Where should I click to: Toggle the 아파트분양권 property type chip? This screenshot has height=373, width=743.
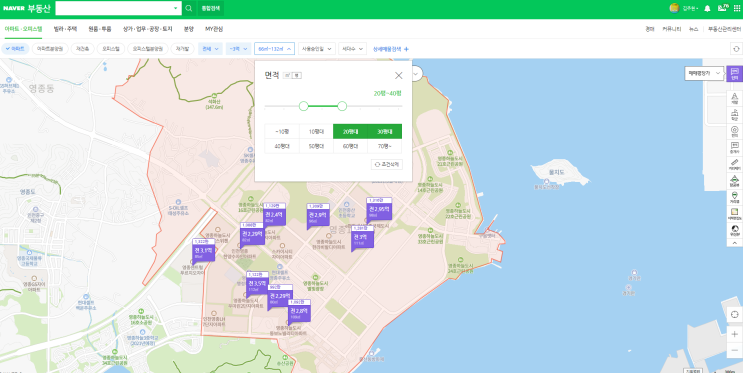50,48
